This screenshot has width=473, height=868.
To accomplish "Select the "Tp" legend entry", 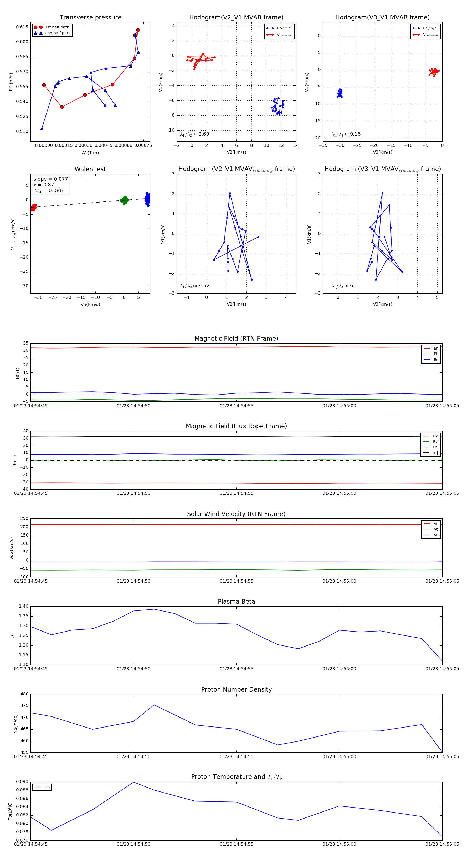I will 42,787.
